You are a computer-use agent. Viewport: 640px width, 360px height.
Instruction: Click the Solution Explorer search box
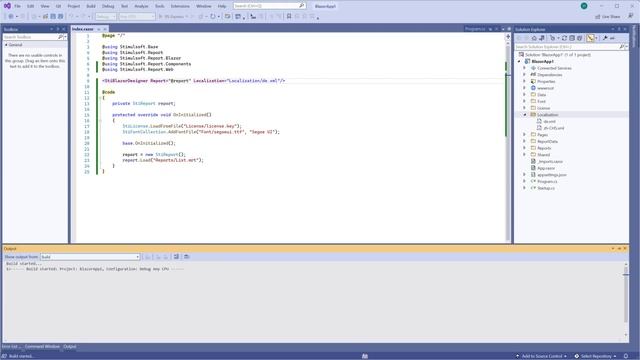(570, 47)
